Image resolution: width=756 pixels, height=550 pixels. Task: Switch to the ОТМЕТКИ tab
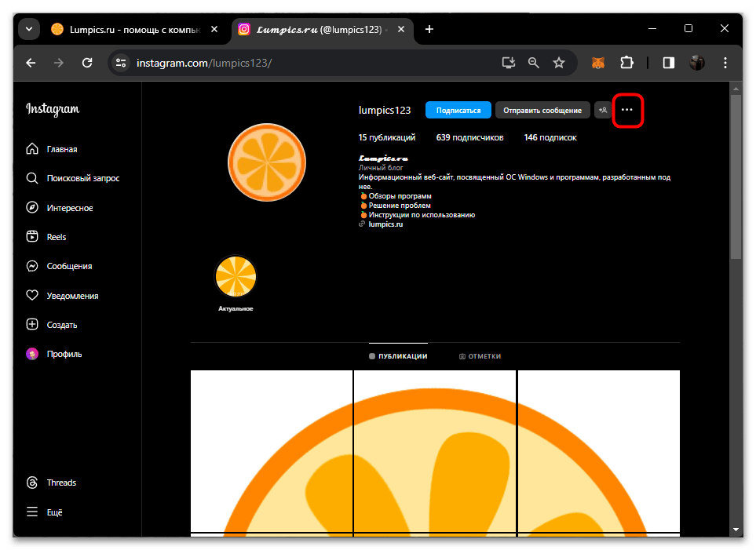(480, 356)
